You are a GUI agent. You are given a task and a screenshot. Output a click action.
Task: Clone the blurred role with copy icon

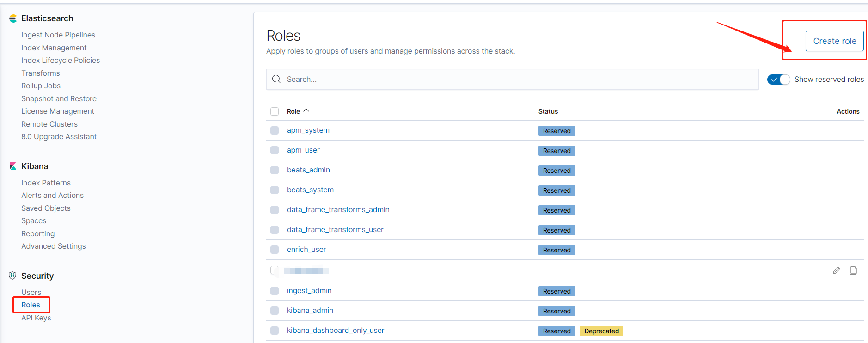[853, 270]
